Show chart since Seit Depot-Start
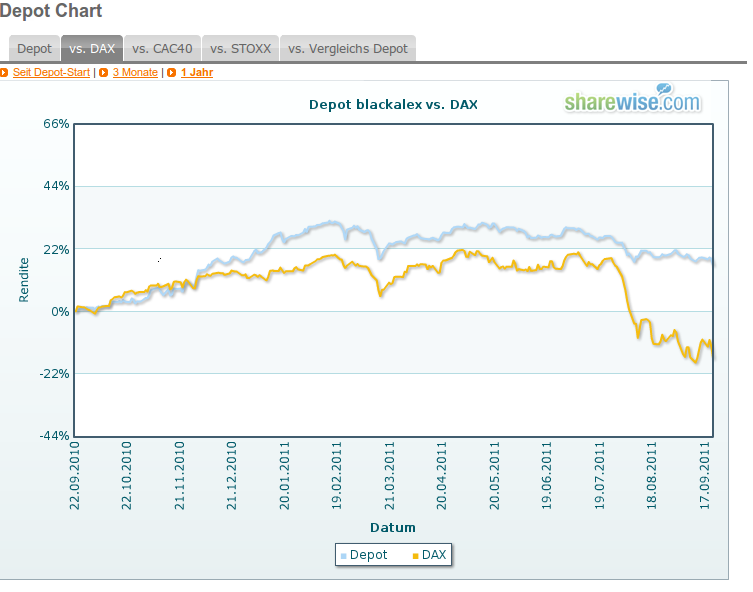The image size is (753, 592). coord(51,72)
